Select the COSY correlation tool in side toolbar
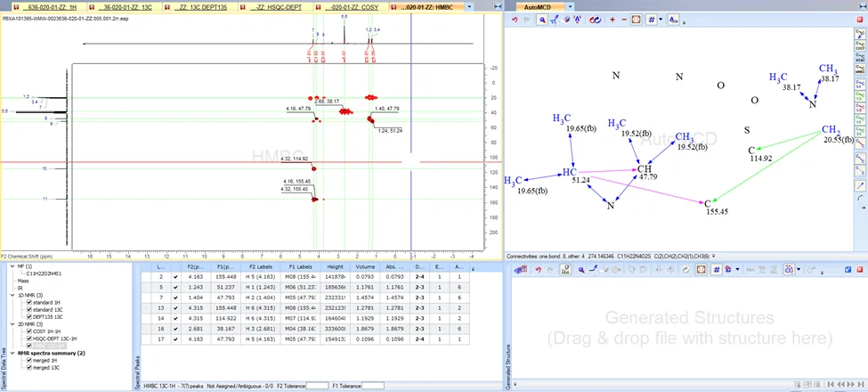868x392 pixels. (x=860, y=45)
